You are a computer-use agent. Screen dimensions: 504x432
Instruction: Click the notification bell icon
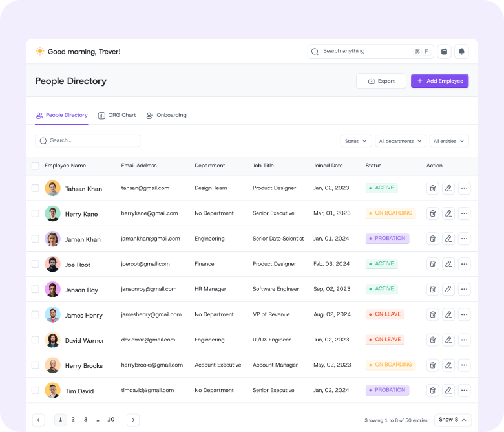[461, 52]
